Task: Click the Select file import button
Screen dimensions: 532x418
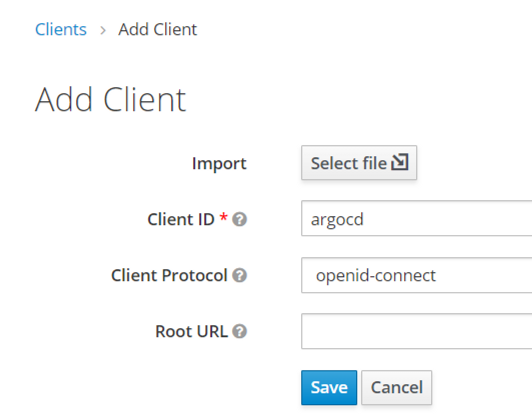Action: tap(359, 163)
